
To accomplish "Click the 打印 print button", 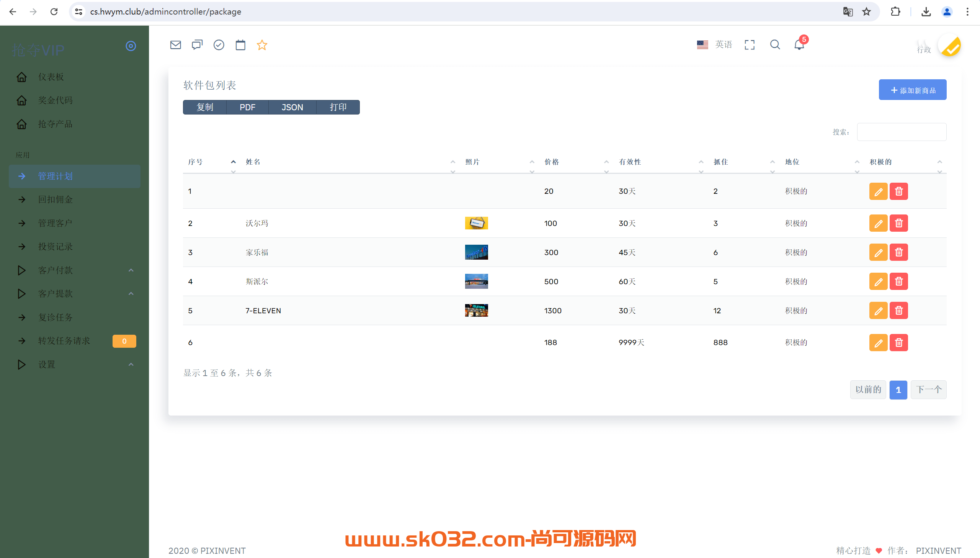I will [x=338, y=107].
